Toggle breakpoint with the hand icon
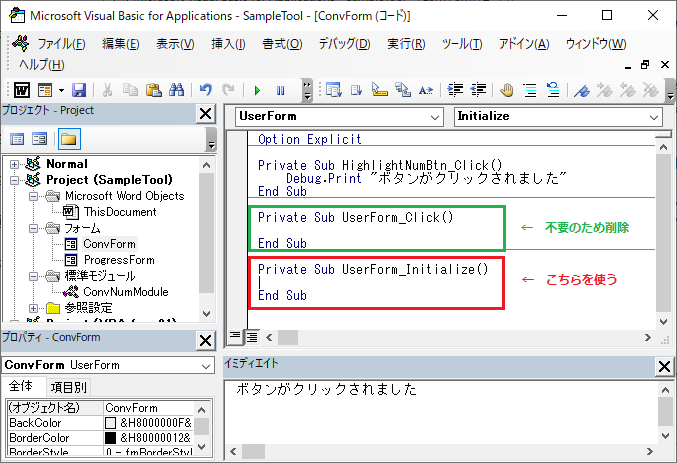Viewport: 677px width, 463px height. click(507, 90)
